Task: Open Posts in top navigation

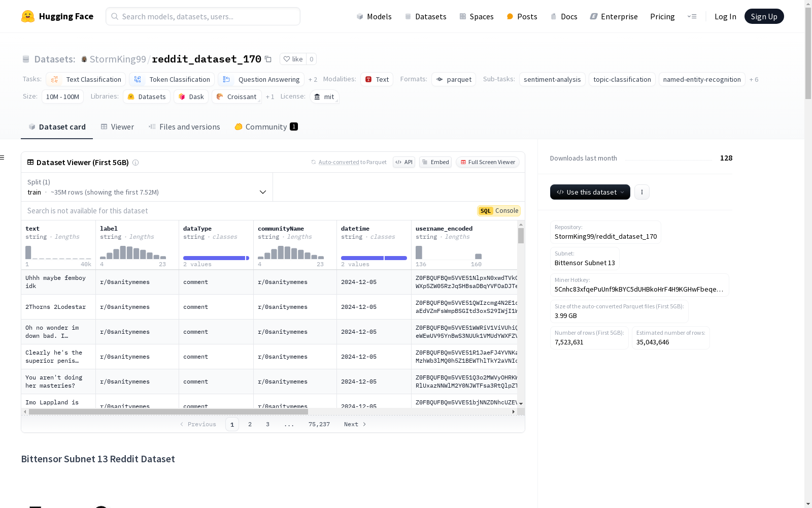Action: 522,17
